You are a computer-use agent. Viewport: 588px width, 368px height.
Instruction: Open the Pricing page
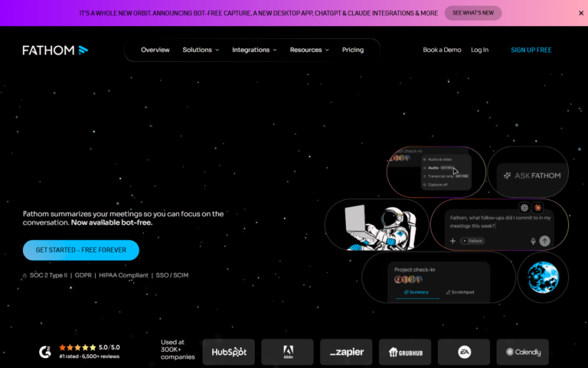click(352, 50)
